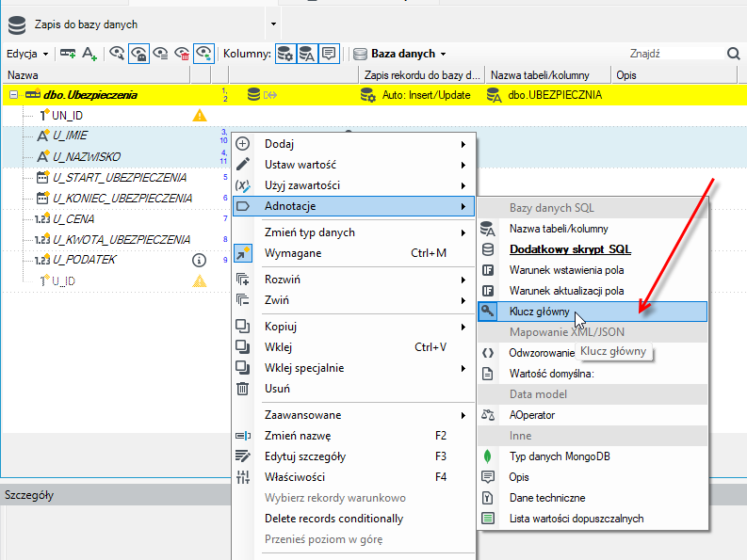747x560 pixels.
Task: Click the Nazwa tabeli/kolumny column header
Action: (x=548, y=75)
